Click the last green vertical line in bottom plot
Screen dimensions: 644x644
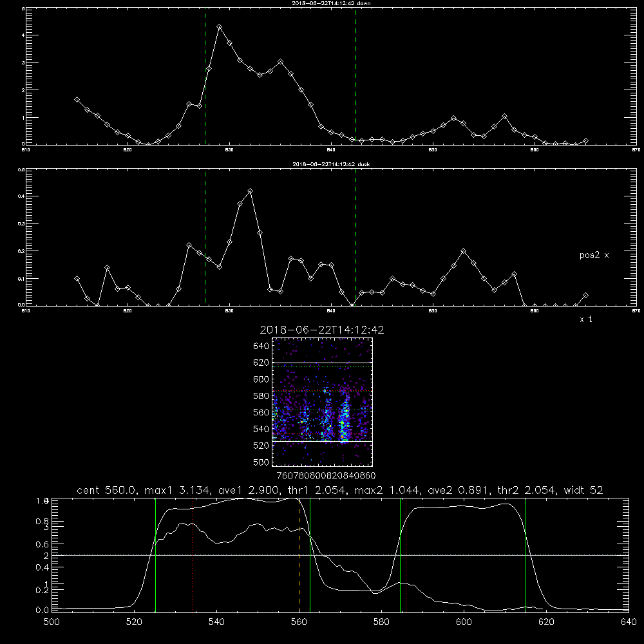[526, 555]
